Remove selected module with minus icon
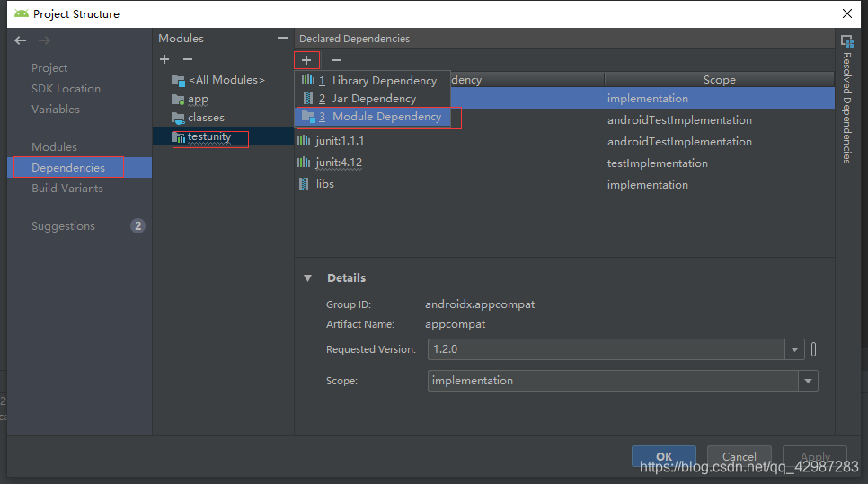Image resolution: width=868 pixels, height=484 pixels. click(x=188, y=59)
